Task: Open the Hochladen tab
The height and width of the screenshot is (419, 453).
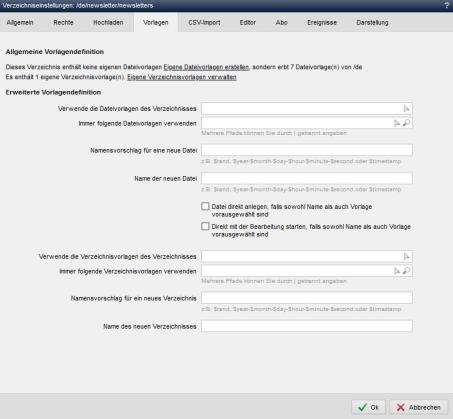Action: pyautogui.click(x=108, y=22)
